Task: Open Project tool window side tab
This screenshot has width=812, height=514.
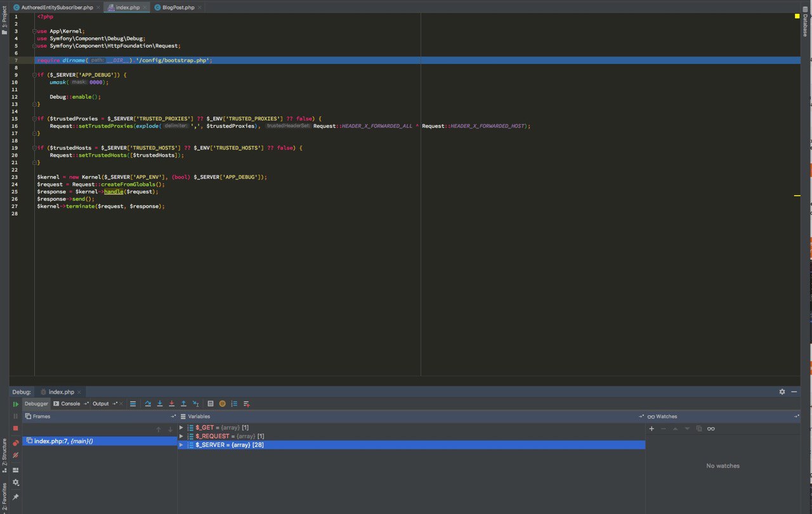Action: (x=4, y=20)
